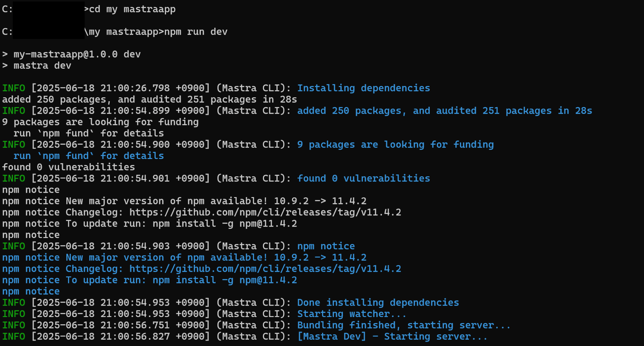Click the 'my-mastraapp@1.0.0 dev' line
The image size is (644, 346).
click(x=71, y=54)
